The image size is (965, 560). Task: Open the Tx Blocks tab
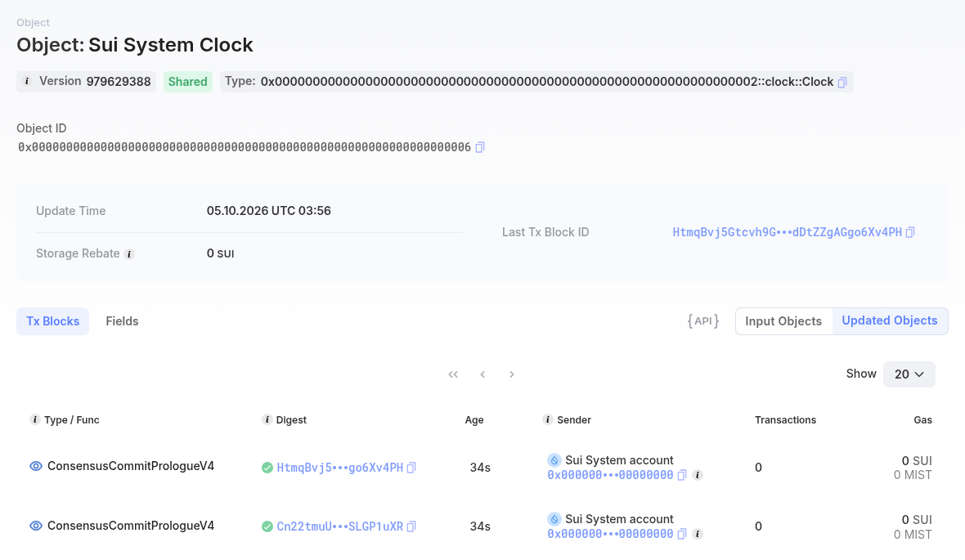pos(53,321)
